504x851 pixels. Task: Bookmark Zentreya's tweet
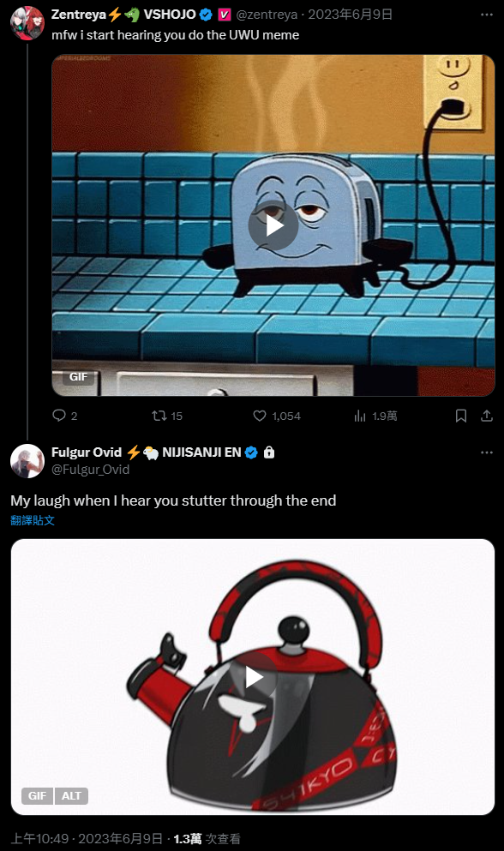point(461,416)
